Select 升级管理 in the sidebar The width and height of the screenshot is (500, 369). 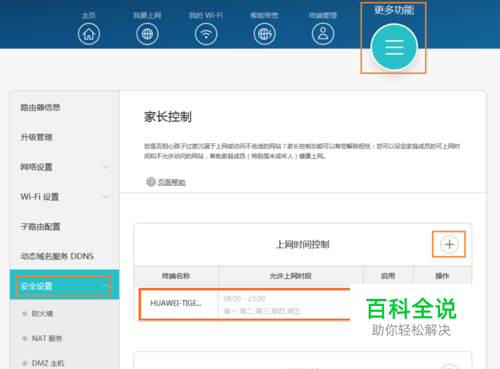pos(36,137)
